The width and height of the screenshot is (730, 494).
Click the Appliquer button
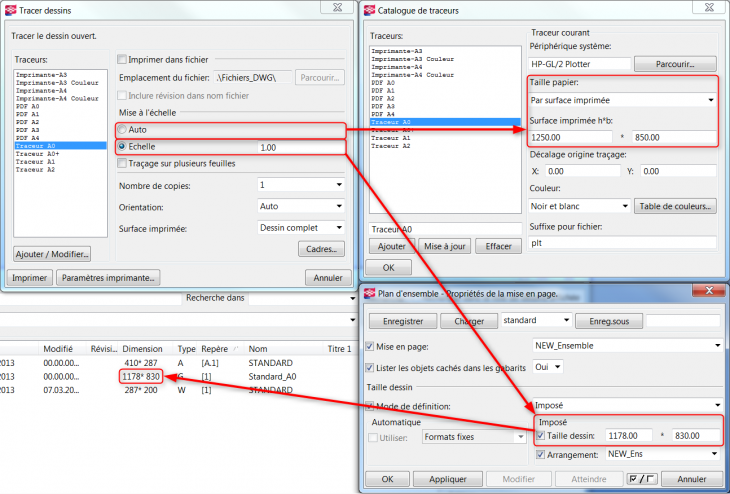448,479
